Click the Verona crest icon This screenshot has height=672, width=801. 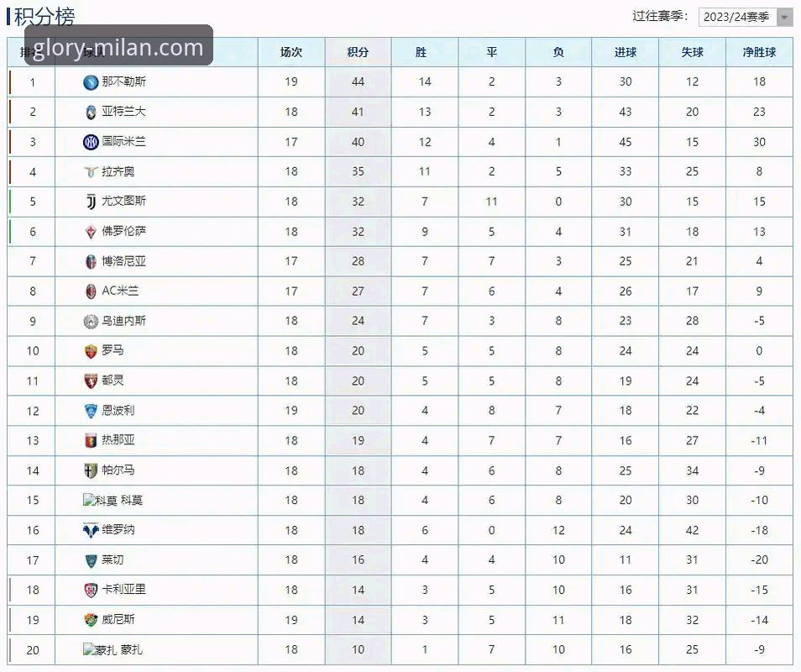click(x=91, y=531)
